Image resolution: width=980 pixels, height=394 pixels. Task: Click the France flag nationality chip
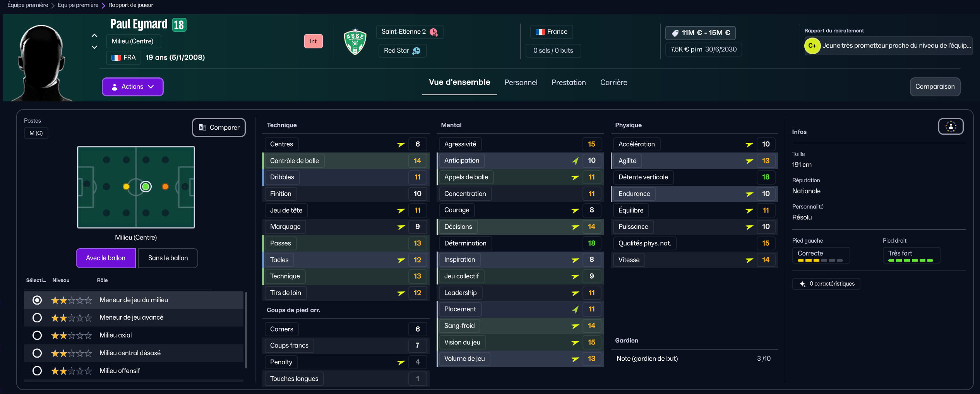[551, 32]
